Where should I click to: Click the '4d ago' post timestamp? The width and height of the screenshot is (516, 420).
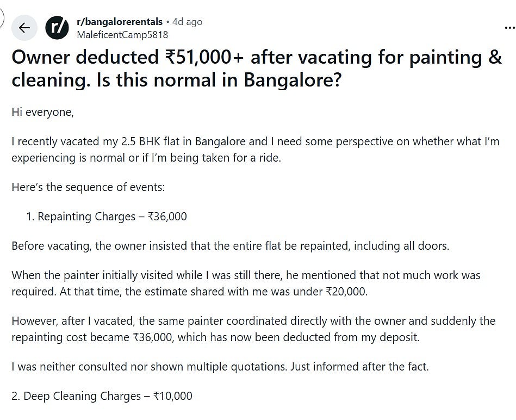tap(187, 22)
